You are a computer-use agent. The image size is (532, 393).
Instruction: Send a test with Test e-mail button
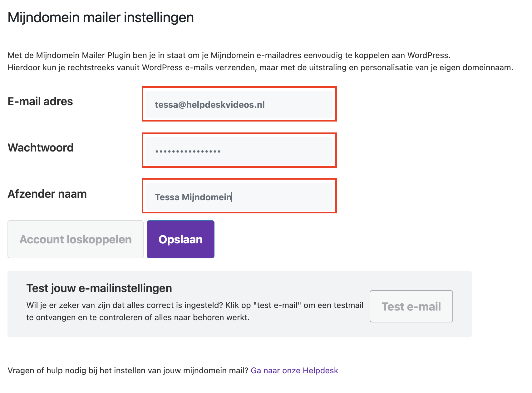(x=411, y=306)
